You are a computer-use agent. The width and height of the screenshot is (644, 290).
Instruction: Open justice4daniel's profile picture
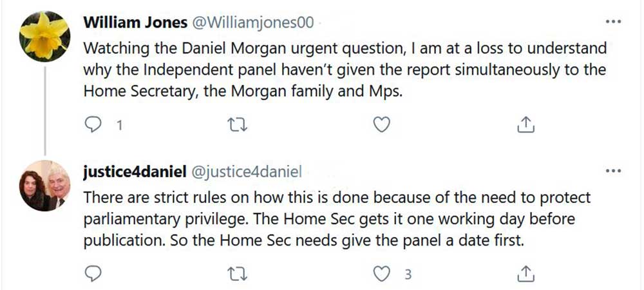tap(44, 186)
